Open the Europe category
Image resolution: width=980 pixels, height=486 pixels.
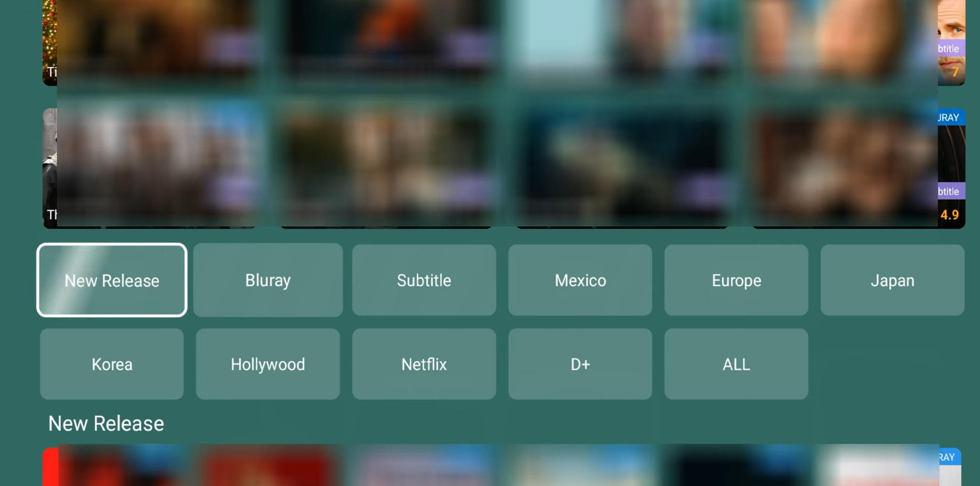[x=736, y=280]
